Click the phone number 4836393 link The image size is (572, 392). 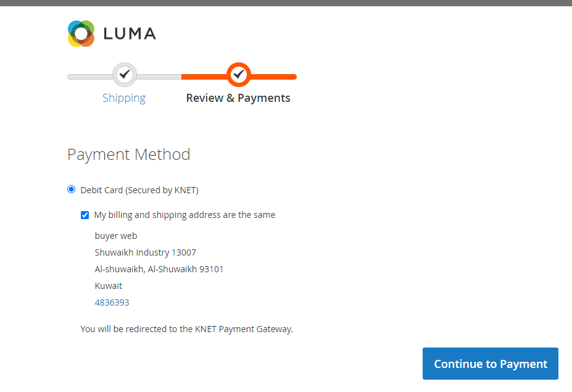(112, 302)
